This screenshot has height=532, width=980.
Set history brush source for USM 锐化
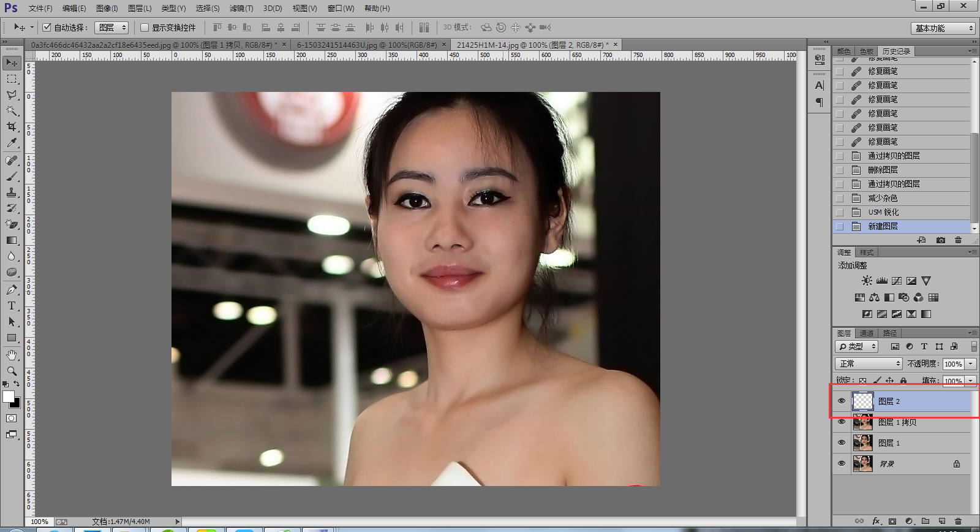[x=840, y=212]
